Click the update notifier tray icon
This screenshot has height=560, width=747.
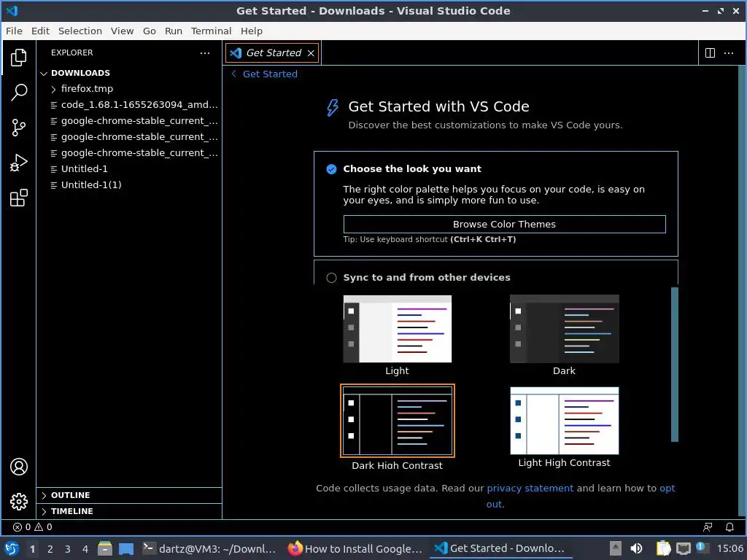pos(701,548)
